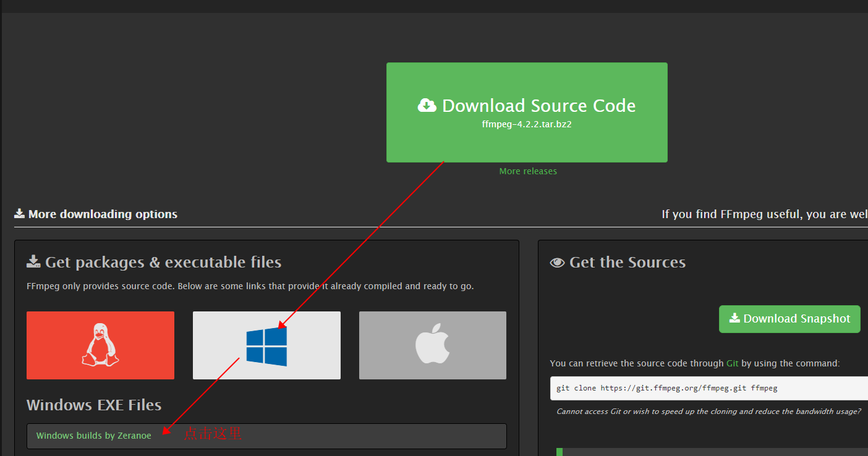Click the 'Get the Sources' heading
This screenshot has height=456, width=868.
click(x=618, y=262)
